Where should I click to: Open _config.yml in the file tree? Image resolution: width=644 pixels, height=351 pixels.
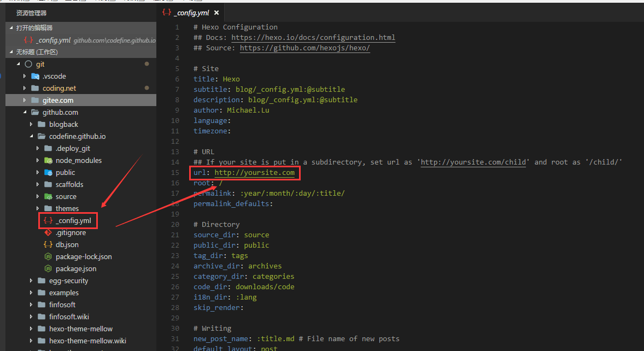coord(73,221)
